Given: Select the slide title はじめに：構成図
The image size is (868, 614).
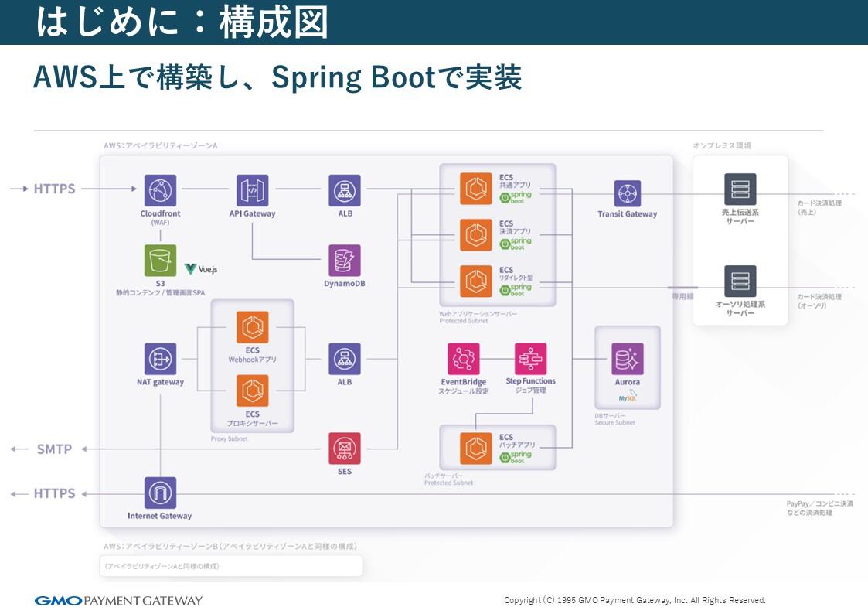Looking at the screenshot, I should click(182, 22).
